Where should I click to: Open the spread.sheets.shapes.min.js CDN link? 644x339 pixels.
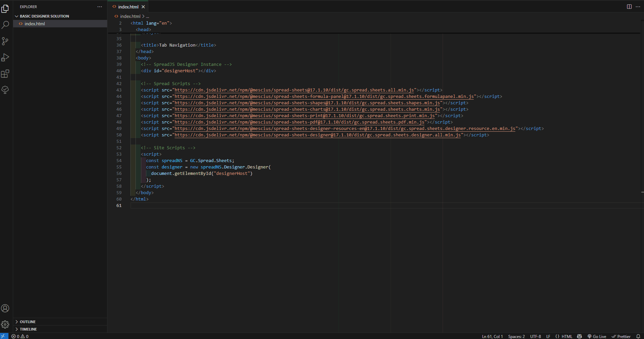[307, 103]
